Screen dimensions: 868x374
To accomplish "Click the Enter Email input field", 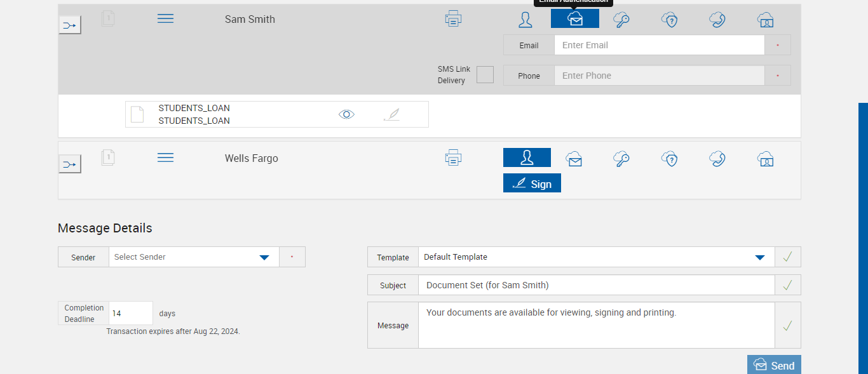I will [659, 45].
